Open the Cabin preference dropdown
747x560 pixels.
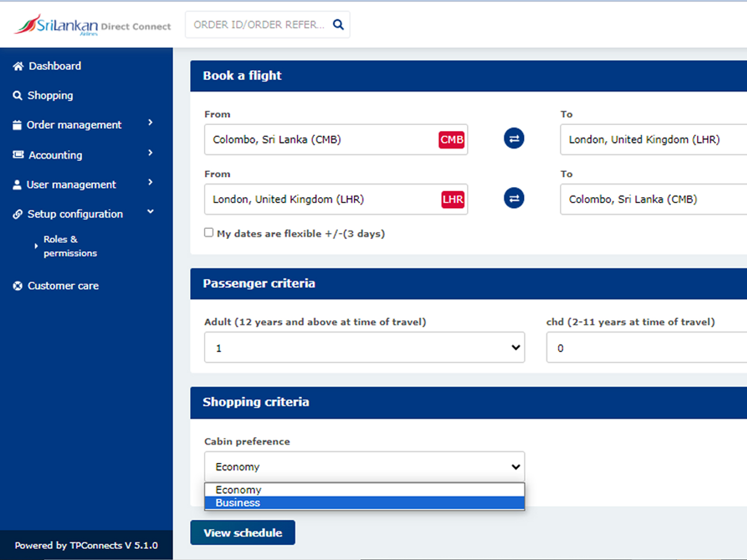point(364,467)
